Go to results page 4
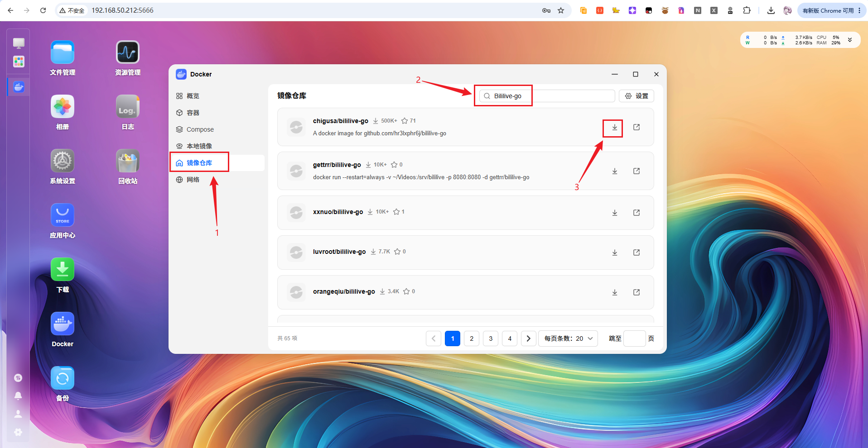 [x=510, y=338]
